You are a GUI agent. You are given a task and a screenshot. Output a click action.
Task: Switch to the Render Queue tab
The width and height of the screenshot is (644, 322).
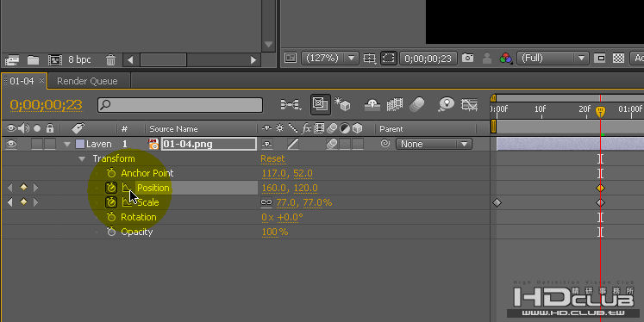tap(87, 81)
